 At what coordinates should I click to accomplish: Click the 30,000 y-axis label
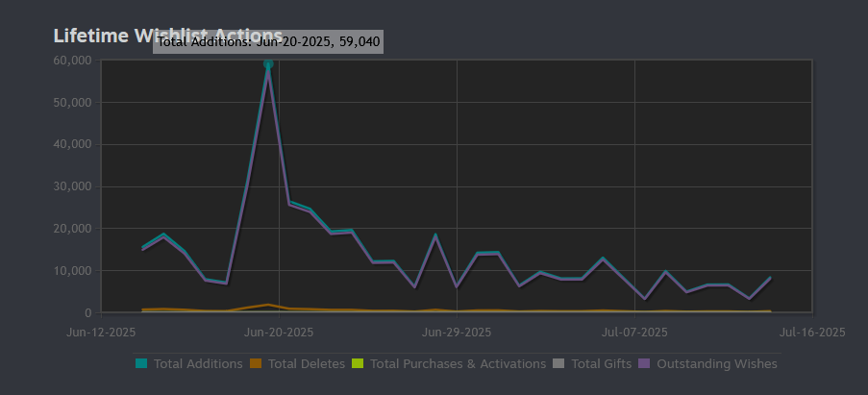[x=72, y=186]
